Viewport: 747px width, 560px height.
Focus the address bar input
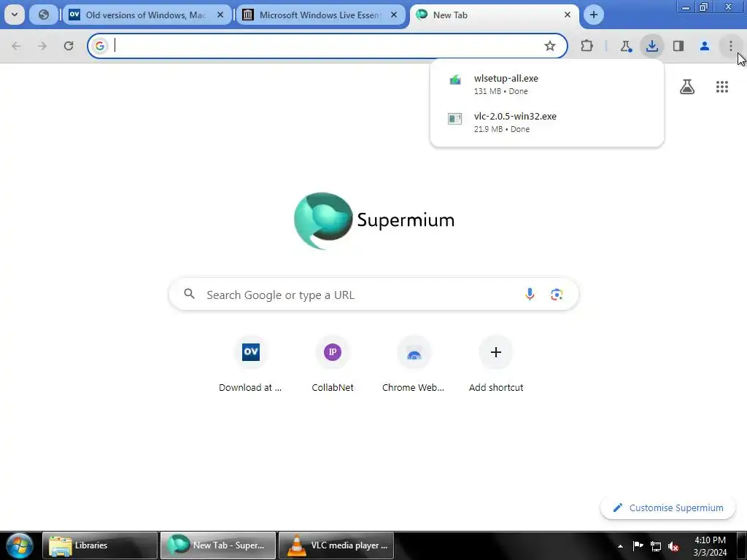(x=326, y=46)
